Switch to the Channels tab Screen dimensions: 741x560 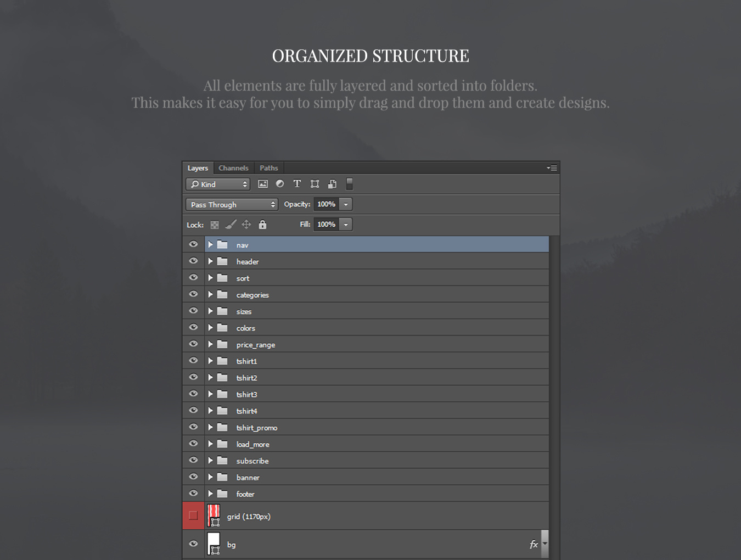coord(233,168)
